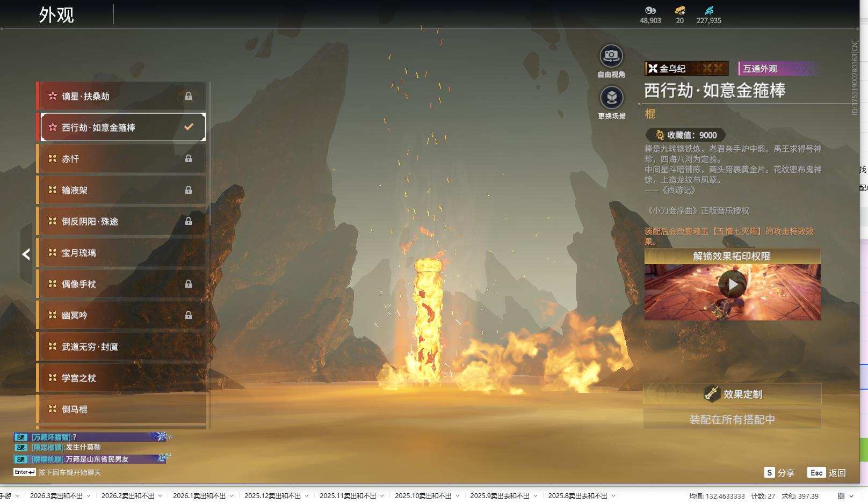This screenshot has height=504, width=868.
Task: Select the 学宫之杖 weapon skin
Action: [123, 378]
